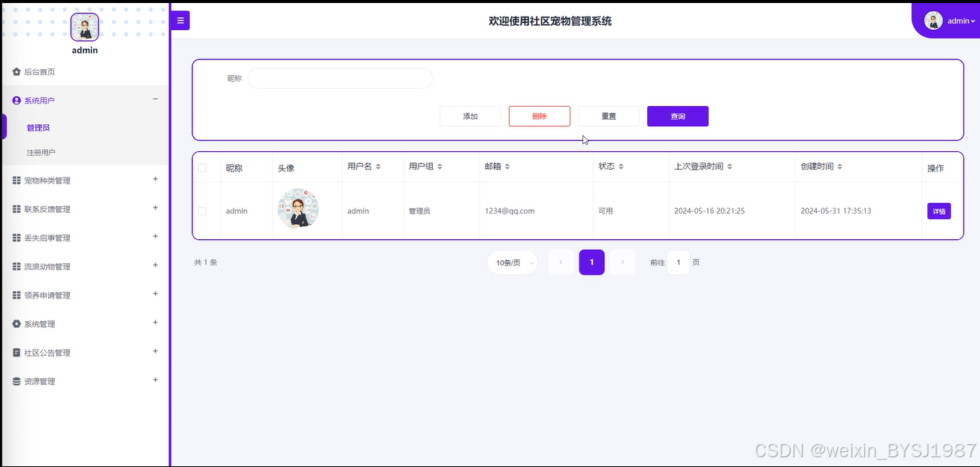Tick the checkbox for the admin row
The width and height of the screenshot is (980, 467).
202,211
